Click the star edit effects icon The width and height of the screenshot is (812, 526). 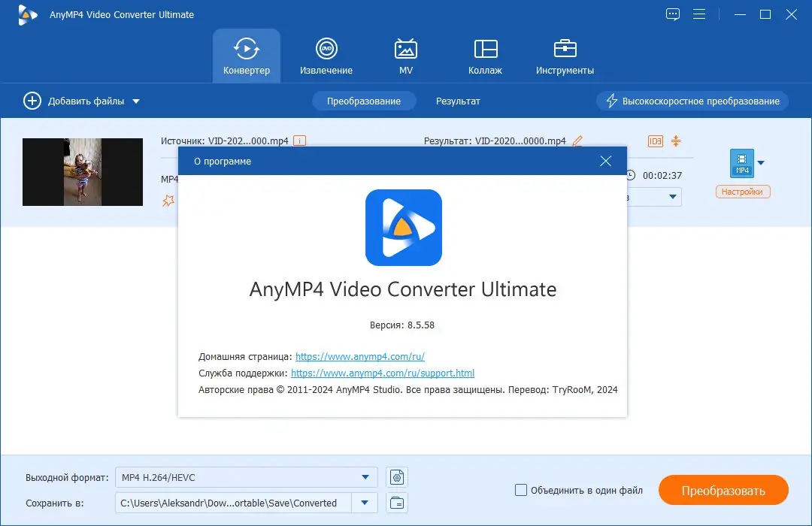(x=168, y=201)
